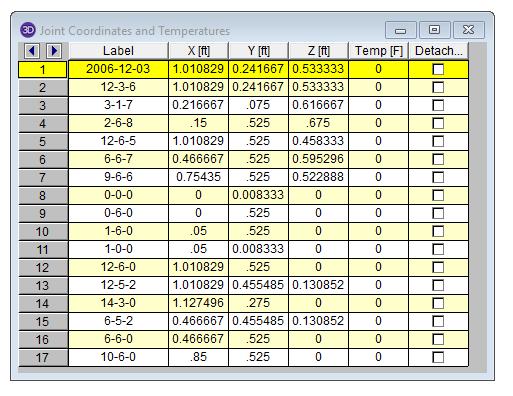Screen dimensions: 513x396
Task: Edit X value 0.75435 in row 7
Action: point(199,177)
